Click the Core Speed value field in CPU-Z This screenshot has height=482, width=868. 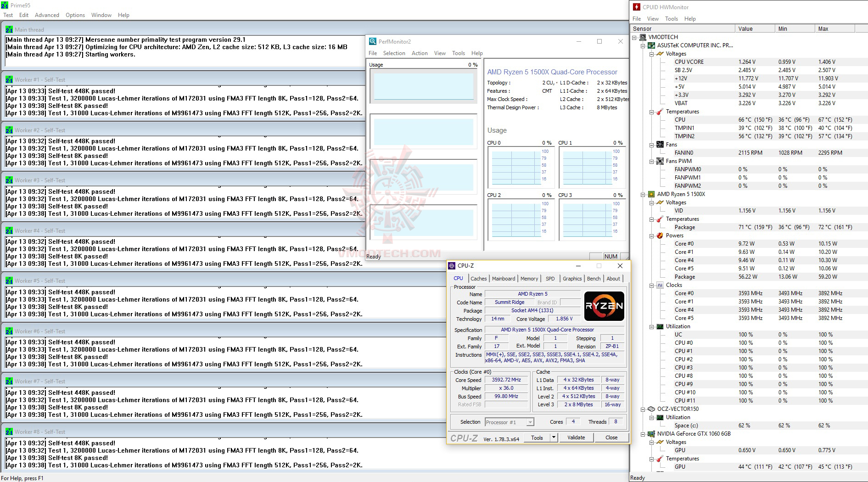(506, 380)
